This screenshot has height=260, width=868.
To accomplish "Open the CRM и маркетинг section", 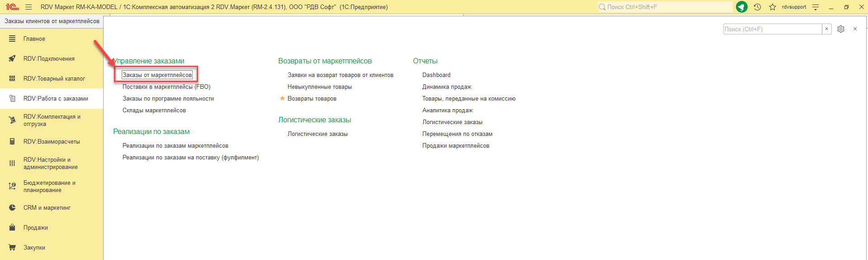I will 52,208.
